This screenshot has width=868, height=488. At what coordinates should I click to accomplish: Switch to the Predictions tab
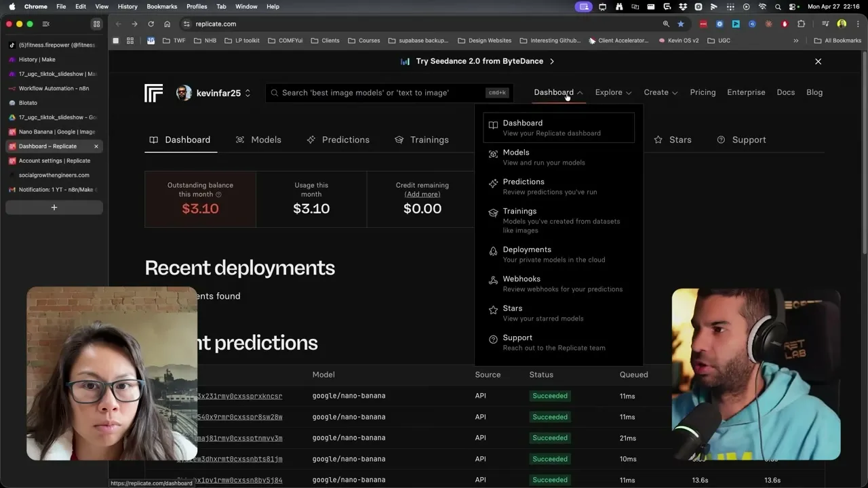338,140
